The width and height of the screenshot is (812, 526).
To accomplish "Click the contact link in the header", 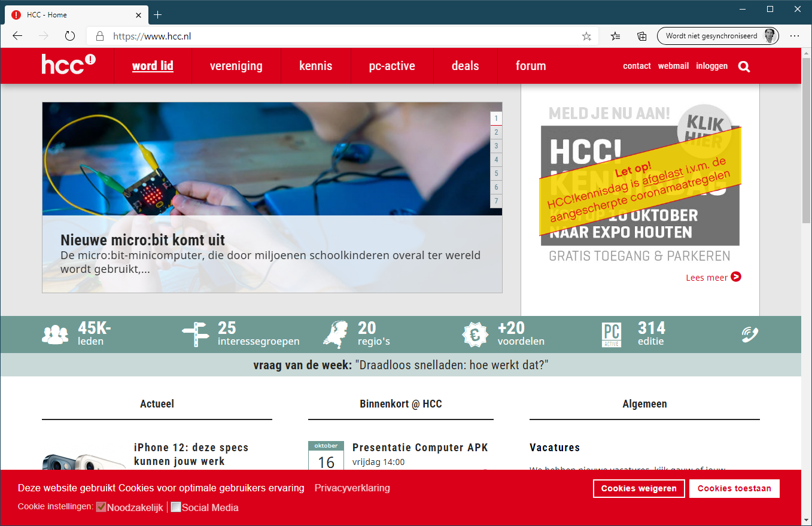I will tap(637, 66).
